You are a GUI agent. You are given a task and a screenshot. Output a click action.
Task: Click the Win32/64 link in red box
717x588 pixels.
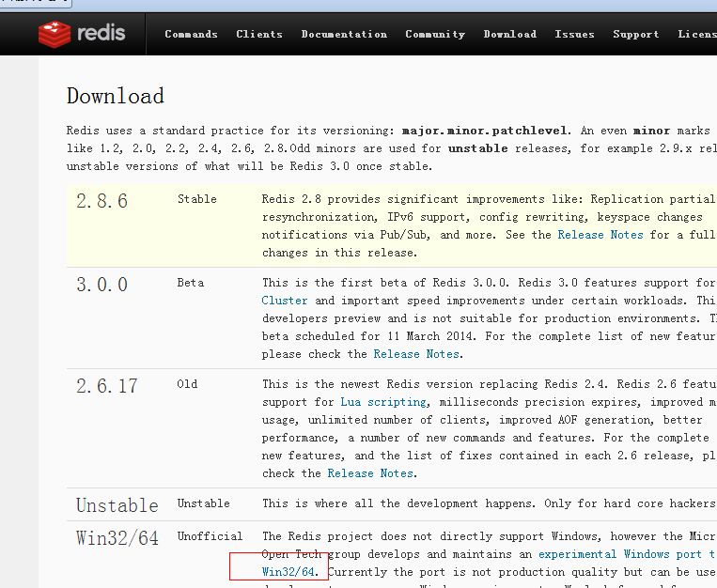(289, 571)
